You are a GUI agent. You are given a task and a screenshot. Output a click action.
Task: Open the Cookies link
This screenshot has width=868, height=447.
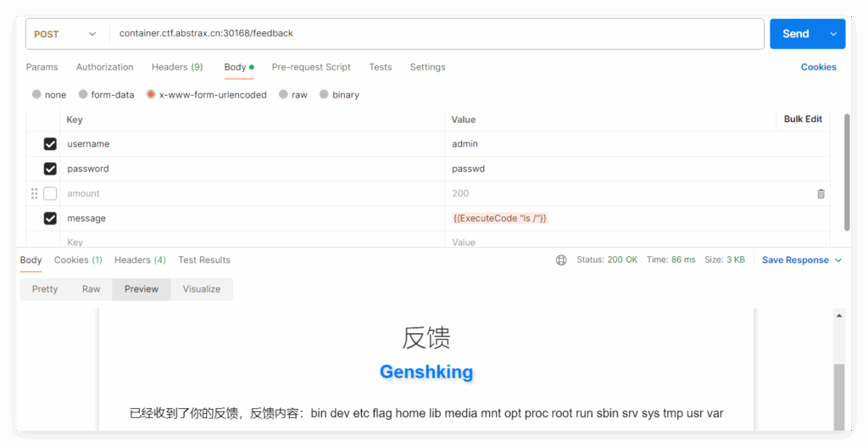coord(818,67)
